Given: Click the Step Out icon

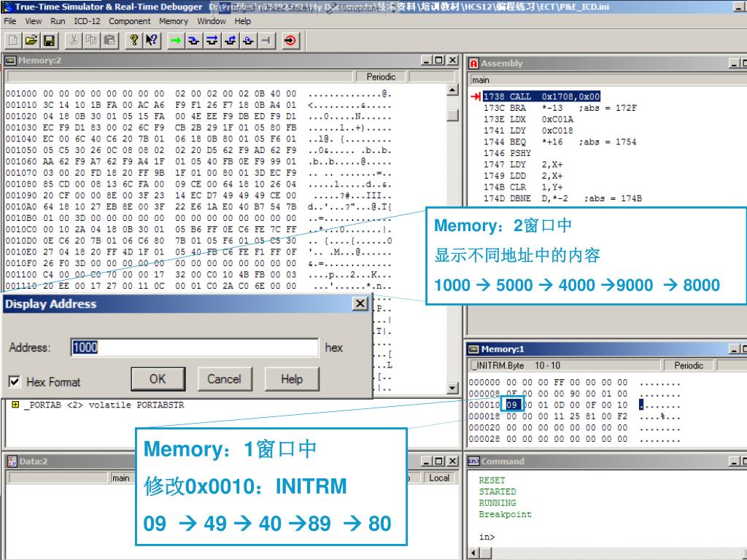Looking at the screenshot, I should (230, 41).
